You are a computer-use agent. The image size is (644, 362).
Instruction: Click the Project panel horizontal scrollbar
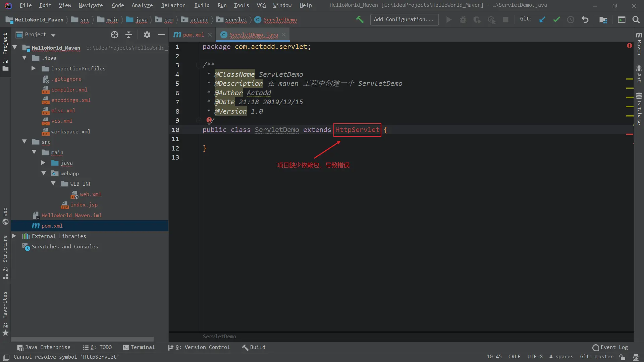pyautogui.click(x=82, y=339)
